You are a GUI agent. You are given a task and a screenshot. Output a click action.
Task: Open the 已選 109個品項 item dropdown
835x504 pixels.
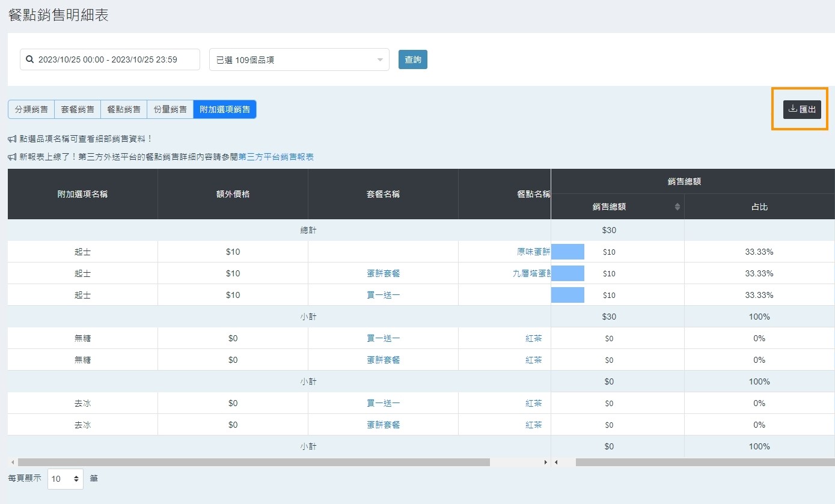(x=299, y=59)
